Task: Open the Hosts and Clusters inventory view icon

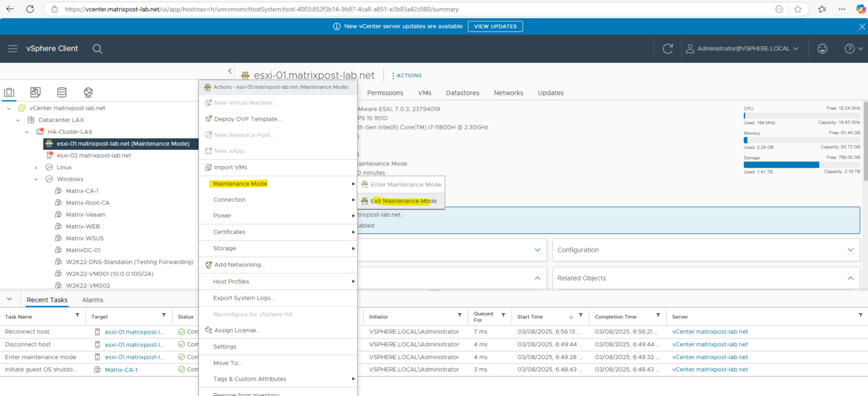Action: coord(9,92)
